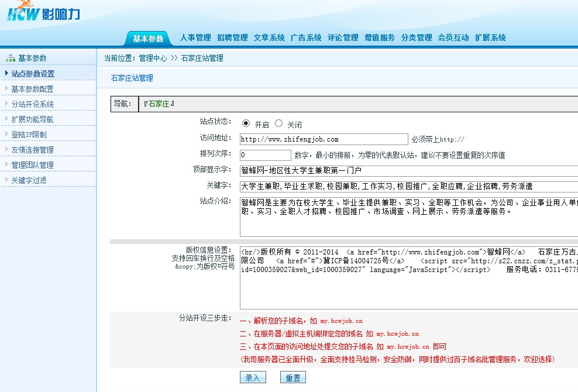The image size is (578, 392).
Task: Click the red server upgrade notice text
Action: click(x=397, y=360)
